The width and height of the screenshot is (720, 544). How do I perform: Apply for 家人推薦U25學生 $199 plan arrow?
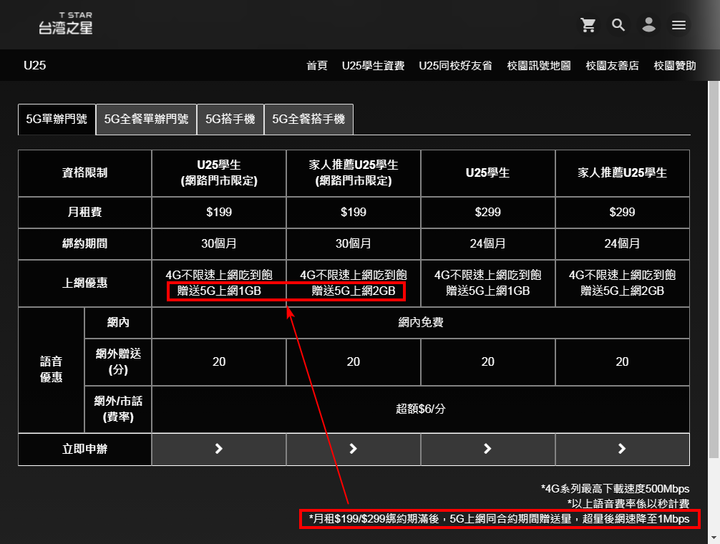tap(353, 449)
